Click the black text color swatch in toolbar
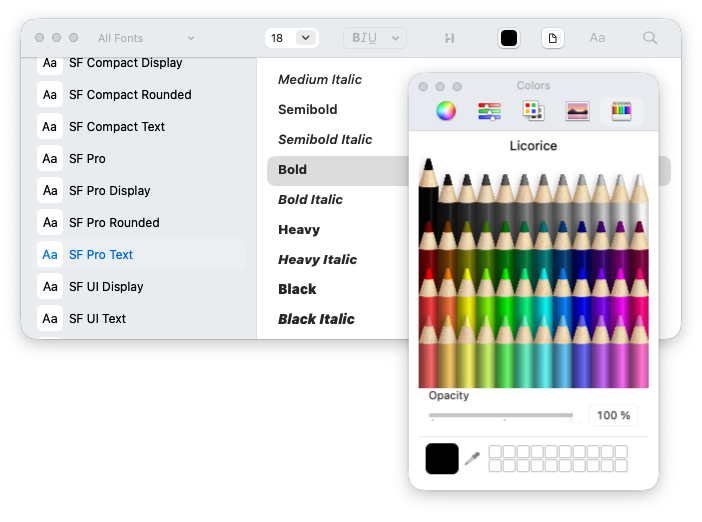Viewport: 702px width, 522px height. click(x=509, y=38)
